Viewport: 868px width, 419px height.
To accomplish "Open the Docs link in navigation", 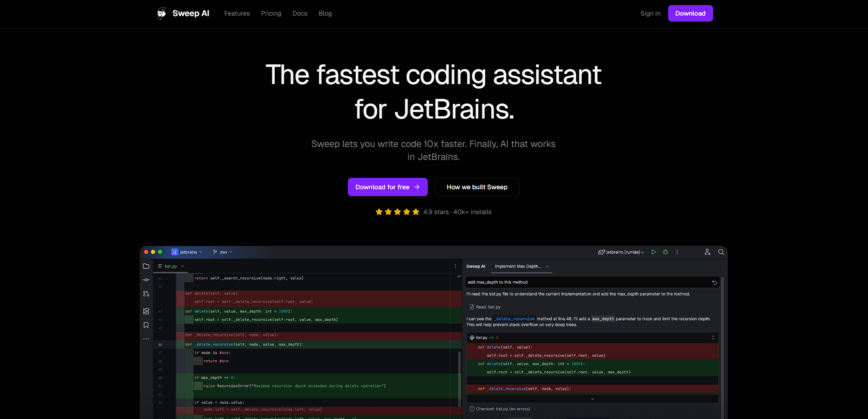I will [x=300, y=13].
